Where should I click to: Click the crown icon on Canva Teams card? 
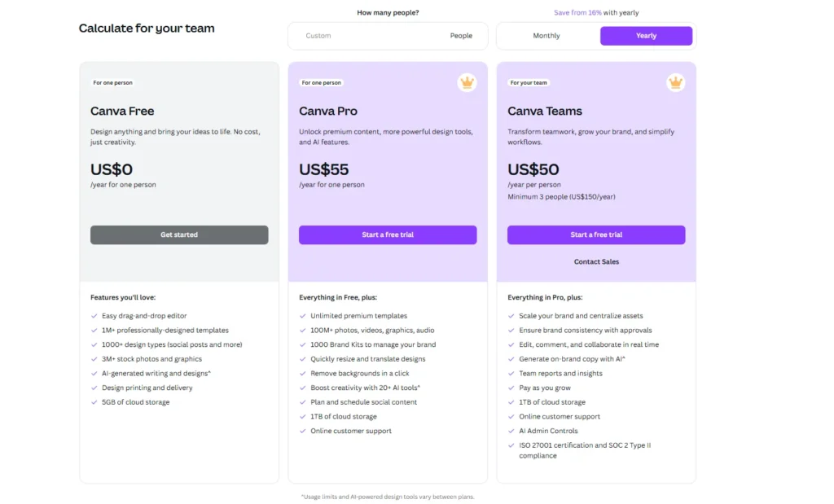(x=675, y=82)
